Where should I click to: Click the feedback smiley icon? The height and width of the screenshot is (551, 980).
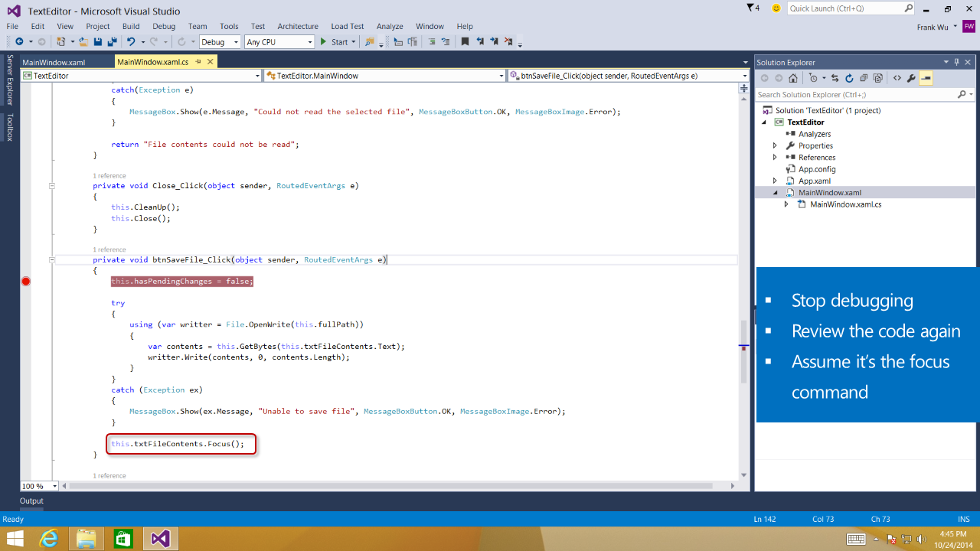click(x=776, y=8)
